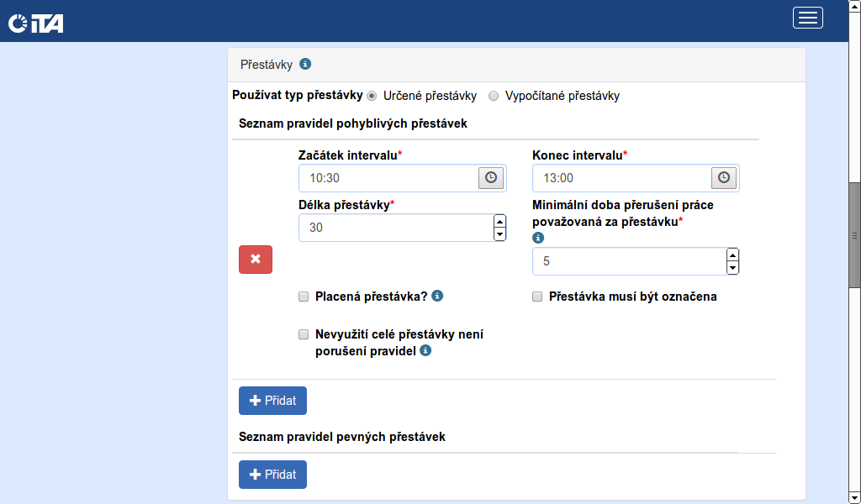Click Přidat under fixed break rules
Image resolution: width=861 pixels, height=504 pixels.
(272, 475)
